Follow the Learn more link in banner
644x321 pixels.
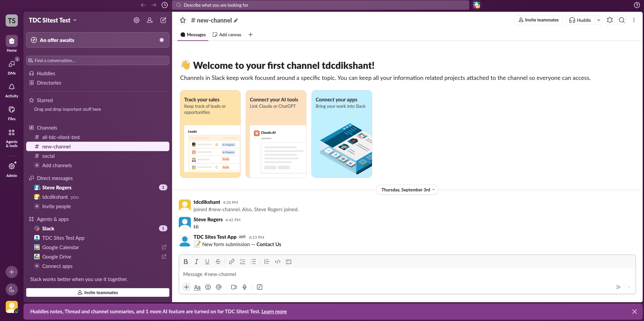coord(274,311)
